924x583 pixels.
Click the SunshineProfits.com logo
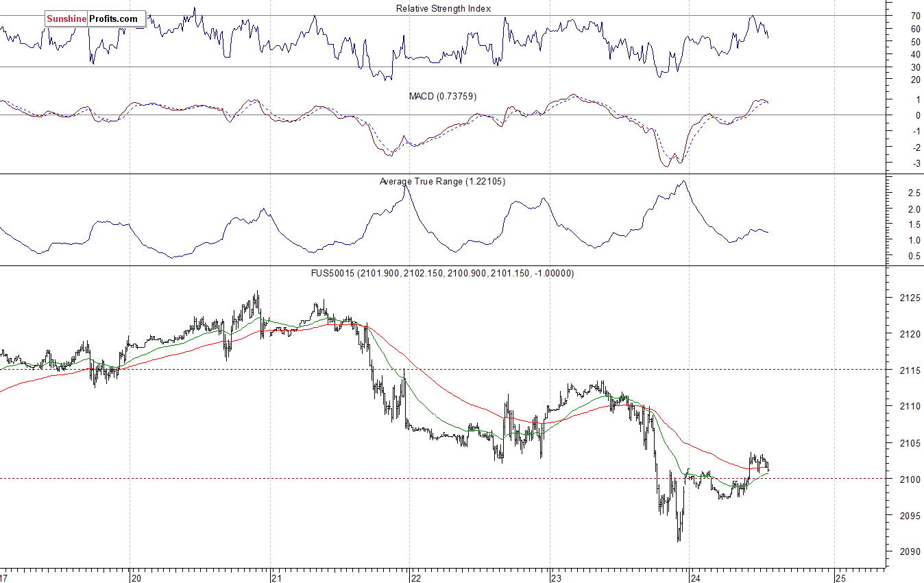(95, 19)
